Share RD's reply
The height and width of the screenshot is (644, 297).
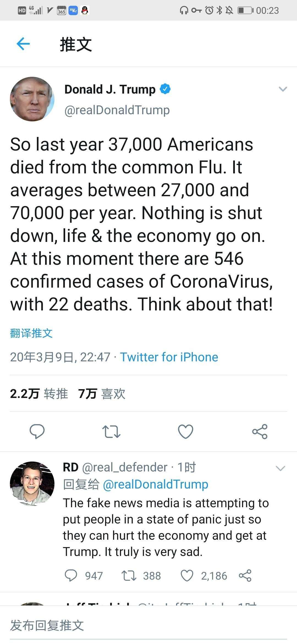click(245, 575)
